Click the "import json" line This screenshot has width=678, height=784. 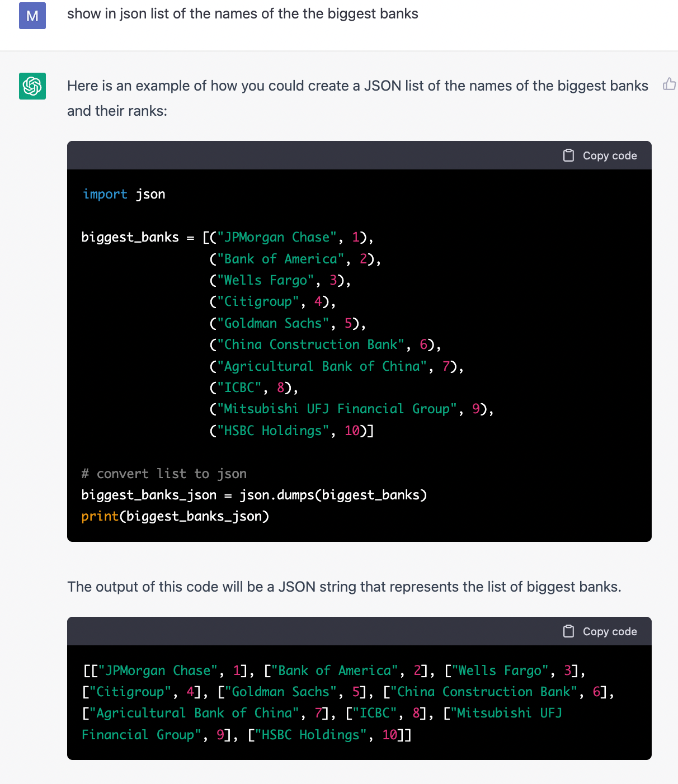124,194
